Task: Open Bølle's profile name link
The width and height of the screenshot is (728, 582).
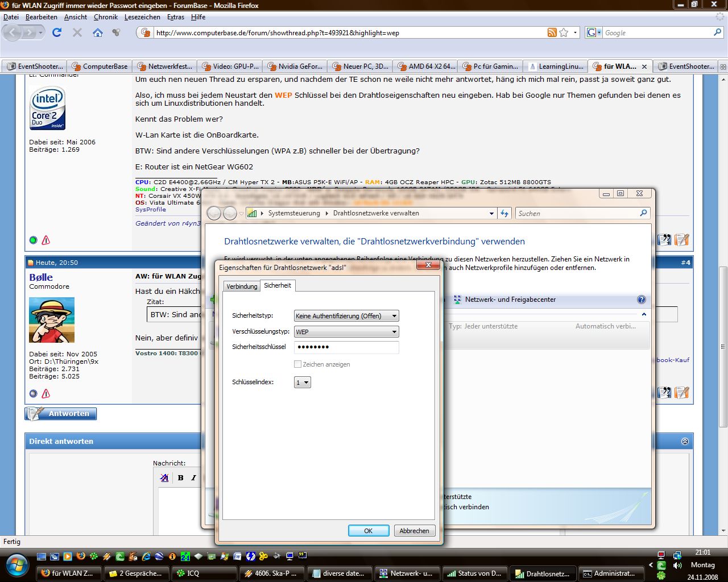Action: click(41, 277)
